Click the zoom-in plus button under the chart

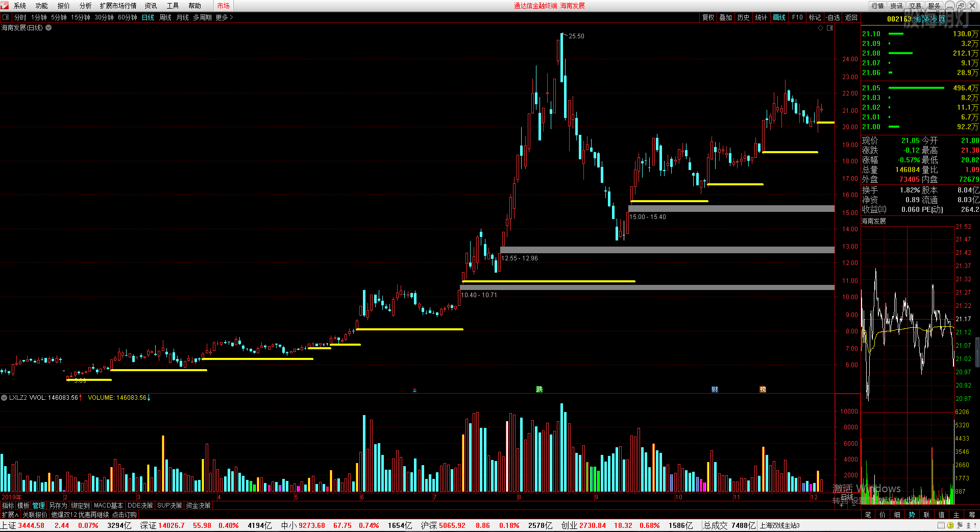pos(842,504)
